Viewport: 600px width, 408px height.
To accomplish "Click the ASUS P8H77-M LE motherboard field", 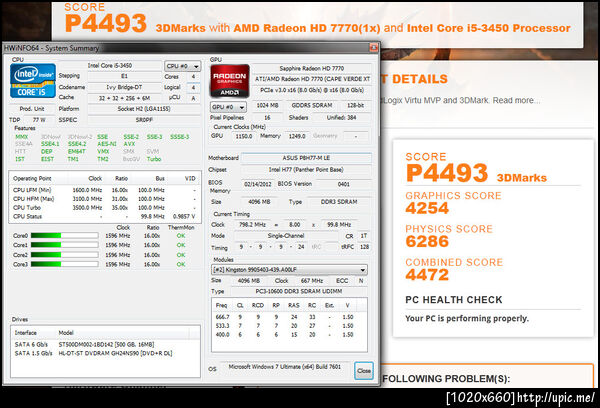I will (306, 158).
